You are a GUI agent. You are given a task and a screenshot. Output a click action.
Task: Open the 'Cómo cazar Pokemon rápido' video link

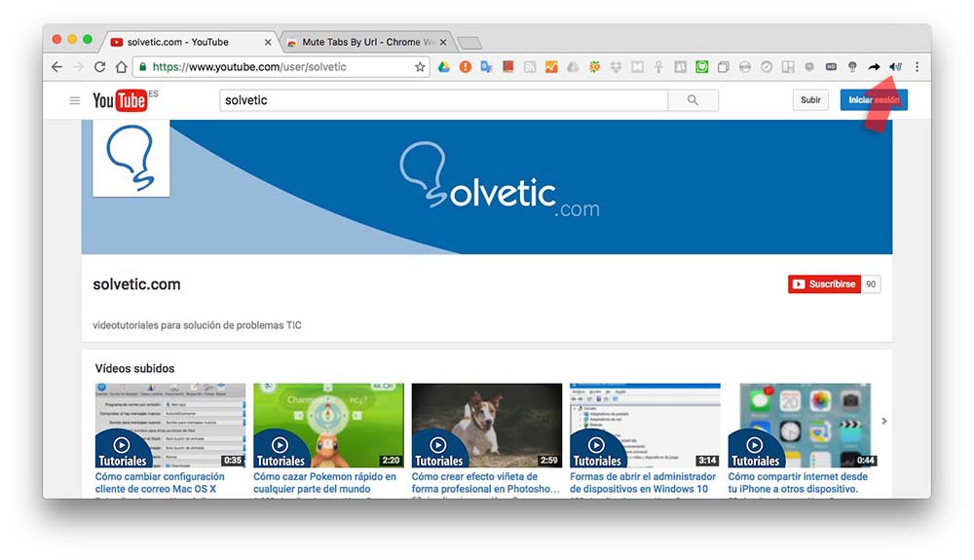[x=324, y=482]
